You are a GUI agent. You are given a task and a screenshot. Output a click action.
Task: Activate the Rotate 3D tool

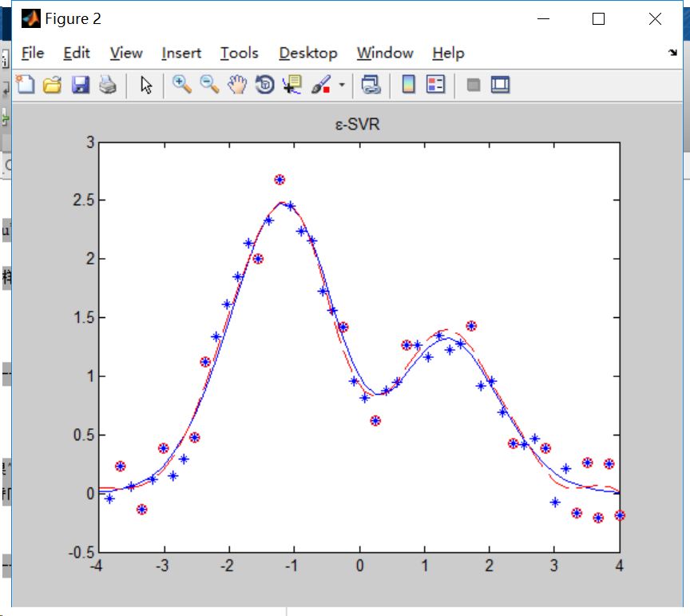tap(264, 84)
